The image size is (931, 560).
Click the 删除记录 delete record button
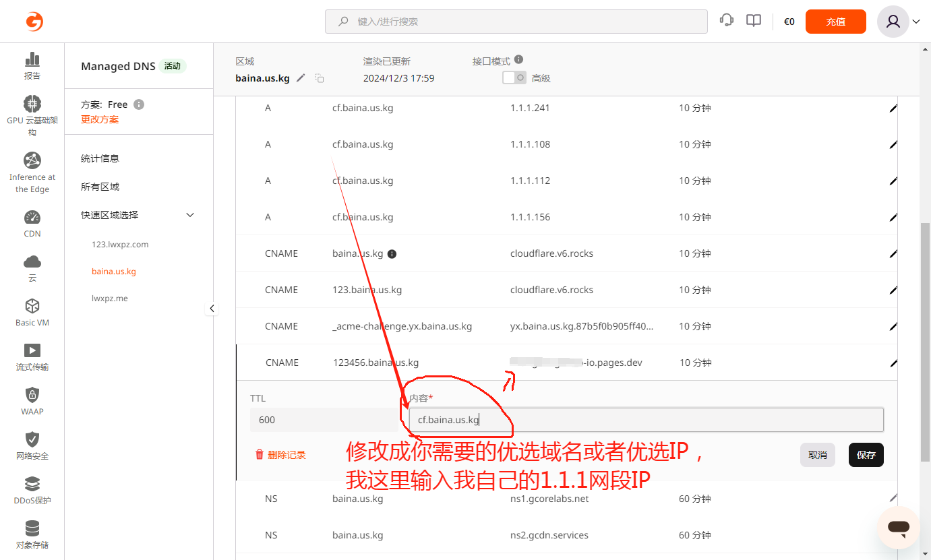(280, 455)
